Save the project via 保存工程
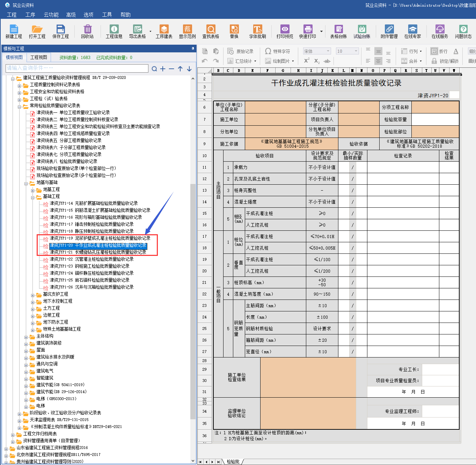Screen dimensions: 476x465 (x=61, y=31)
